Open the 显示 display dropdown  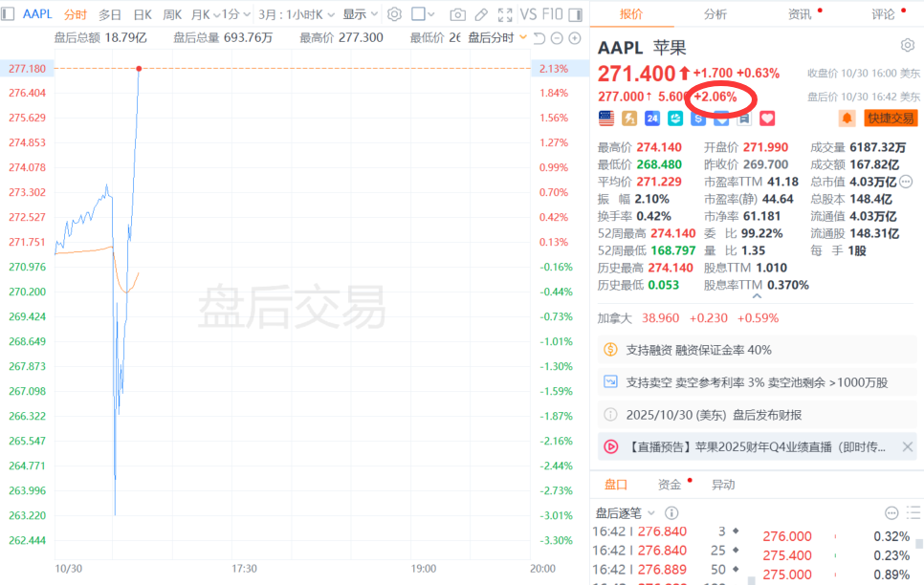pyautogui.click(x=360, y=14)
